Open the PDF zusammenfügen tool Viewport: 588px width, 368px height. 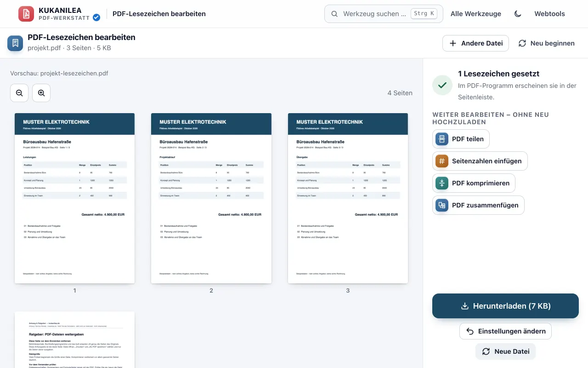click(478, 205)
